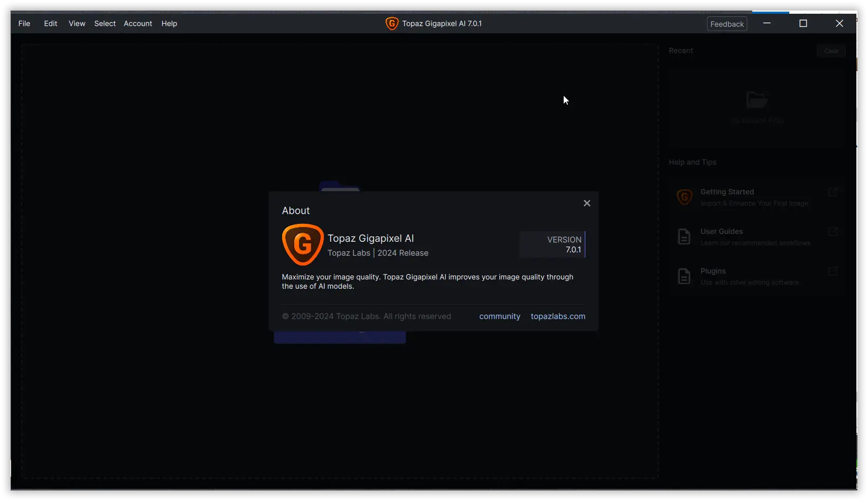This screenshot has height=501, width=868.
Task: Click the 'Topaz Labs | 2024 Release' text
Action: 378,253
